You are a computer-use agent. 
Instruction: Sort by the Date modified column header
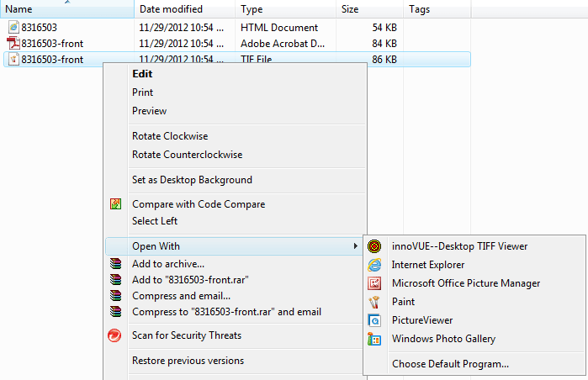(185, 9)
